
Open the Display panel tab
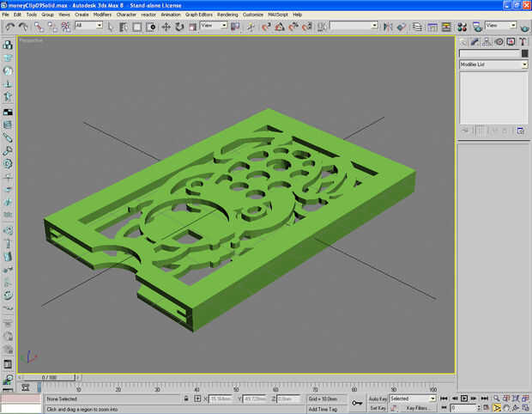[511, 41]
